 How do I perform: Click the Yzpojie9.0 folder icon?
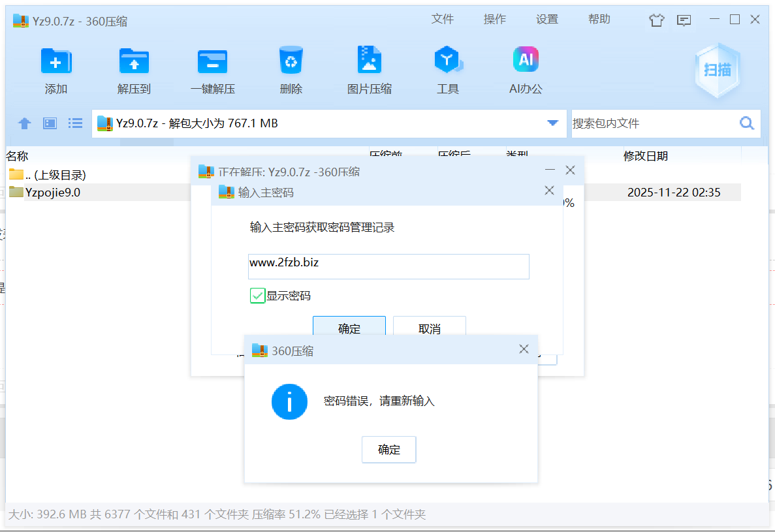tap(16, 192)
